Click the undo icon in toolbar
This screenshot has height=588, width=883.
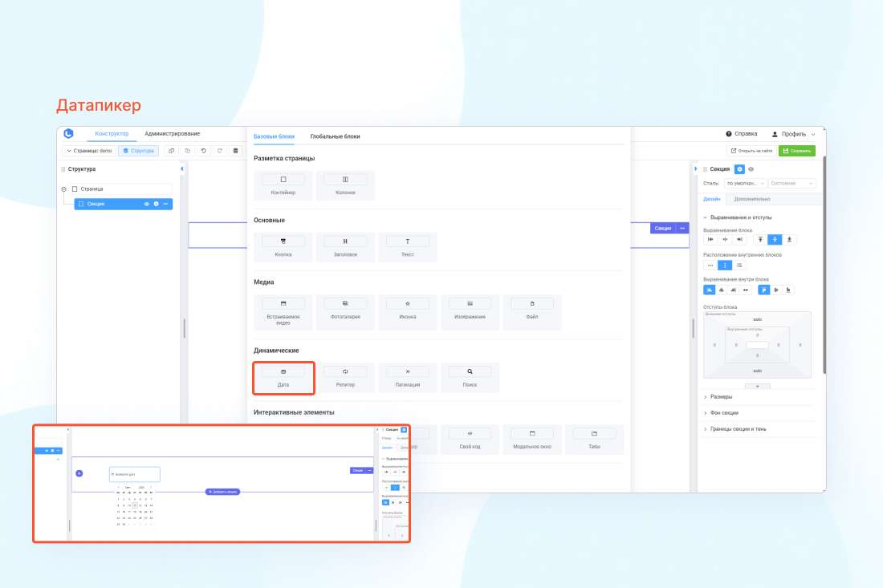click(204, 151)
